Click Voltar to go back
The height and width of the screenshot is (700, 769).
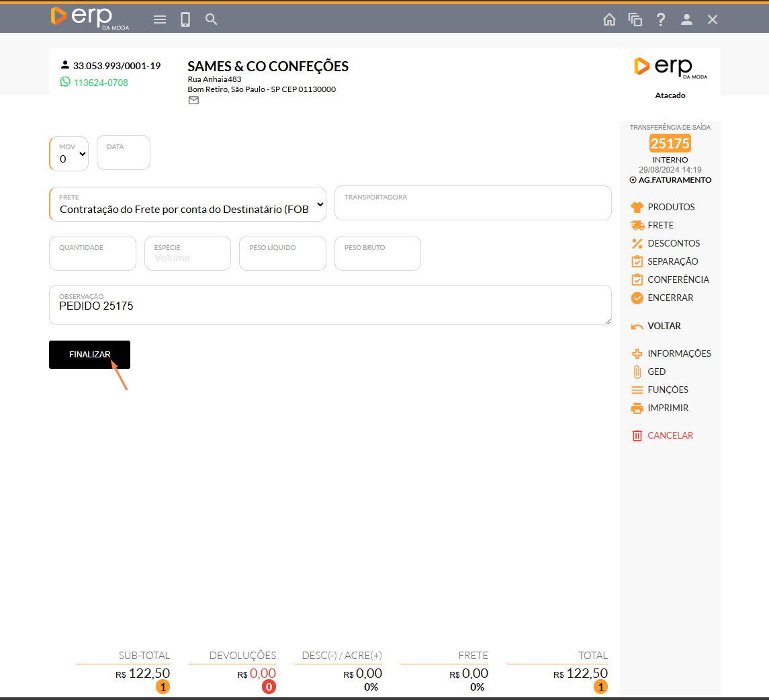(664, 326)
